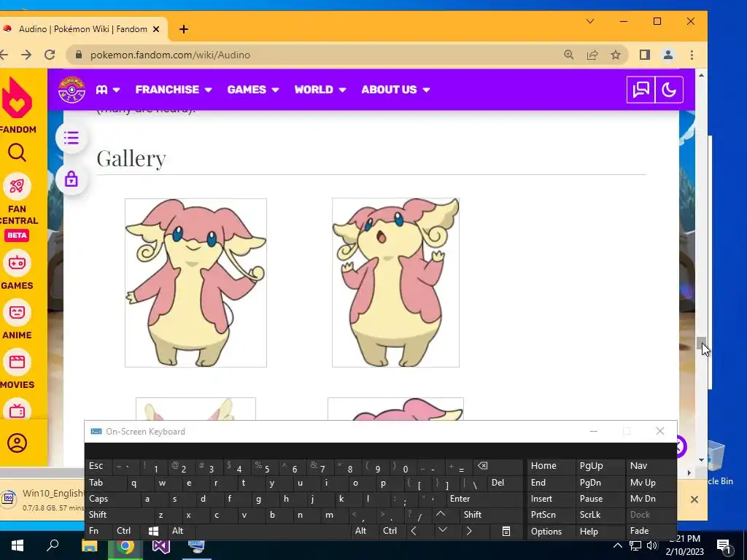
Task: Click the page lock icon
Action: [71, 179]
